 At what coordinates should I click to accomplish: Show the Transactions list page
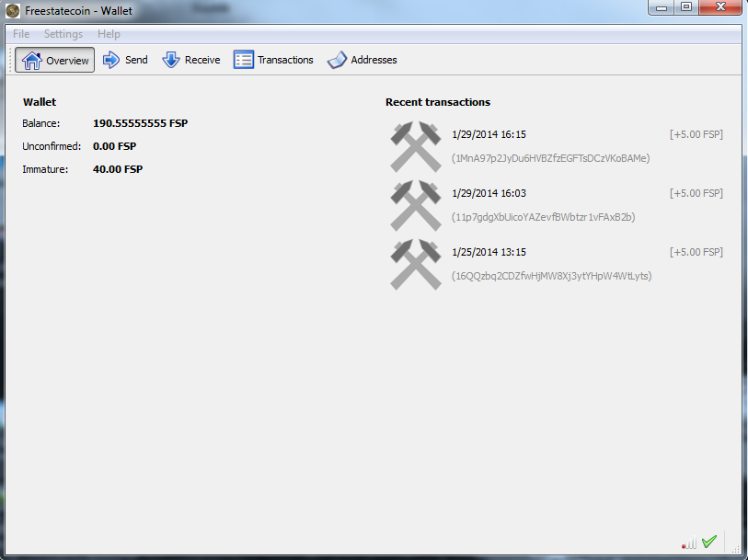coord(273,60)
